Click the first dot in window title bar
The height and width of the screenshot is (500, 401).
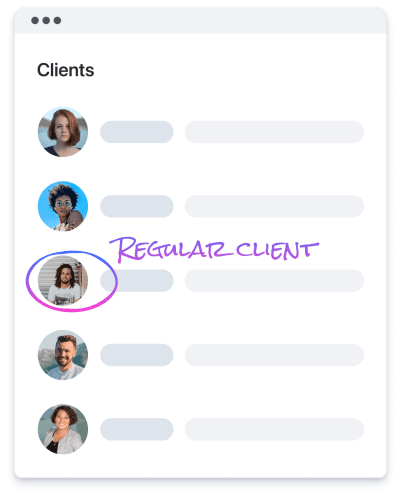pyautogui.click(x=35, y=20)
